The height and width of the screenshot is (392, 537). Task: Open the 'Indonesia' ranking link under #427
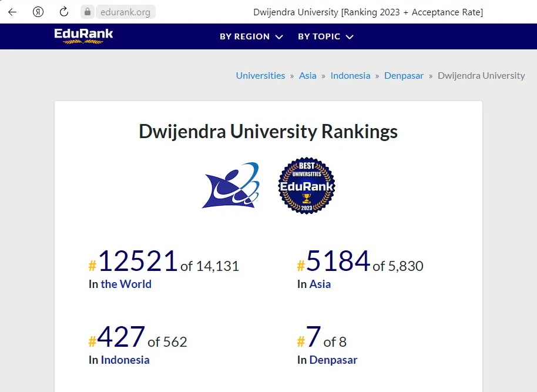(125, 360)
